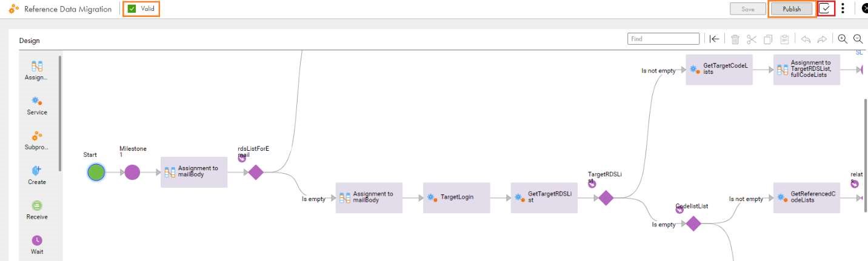Click the Publish button
This screenshot has height=261, width=868.
coord(792,9)
